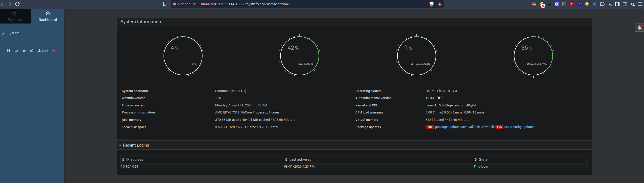This screenshot has height=183, width=644.
Task: Collapse the Webmin sidebar navigation menu
Action: (x=9, y=51)
